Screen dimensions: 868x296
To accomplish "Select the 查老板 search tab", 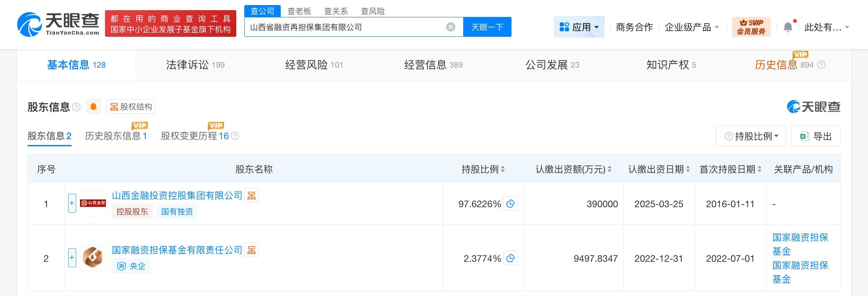I will coord(299,11).
